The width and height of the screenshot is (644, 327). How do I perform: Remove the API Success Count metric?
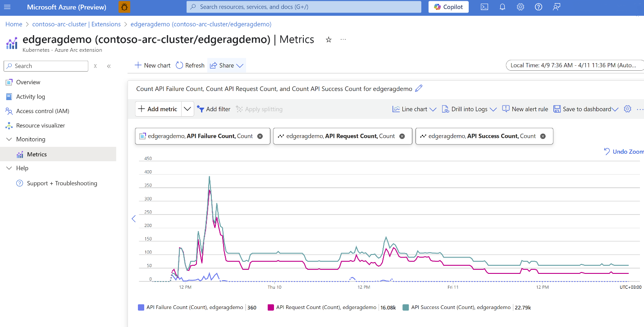tap(543, 136)
